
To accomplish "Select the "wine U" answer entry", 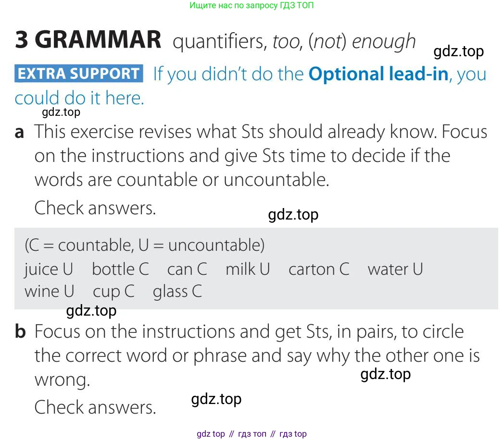I will (x=50, y=291).
